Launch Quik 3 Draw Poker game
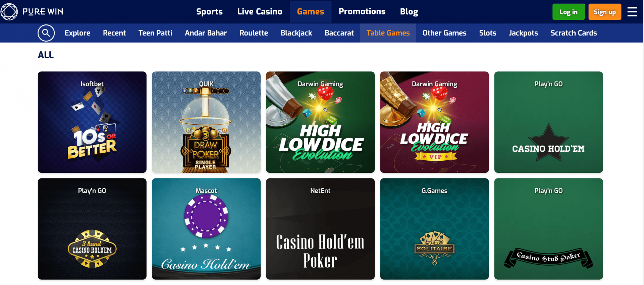644x285 pixels. click(206, 122)
